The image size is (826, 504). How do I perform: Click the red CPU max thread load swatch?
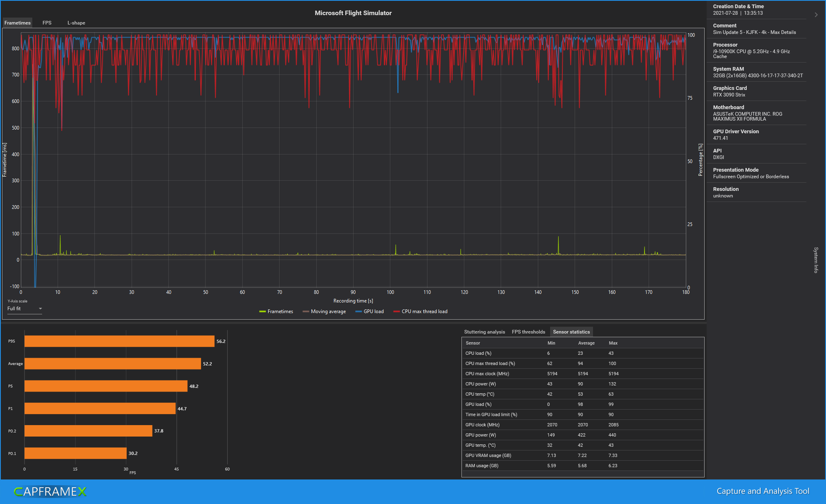tap(396, 311)
